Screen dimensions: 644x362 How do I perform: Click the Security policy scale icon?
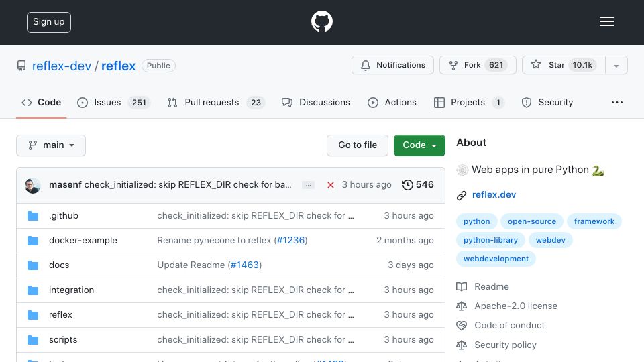click(462, 345)
